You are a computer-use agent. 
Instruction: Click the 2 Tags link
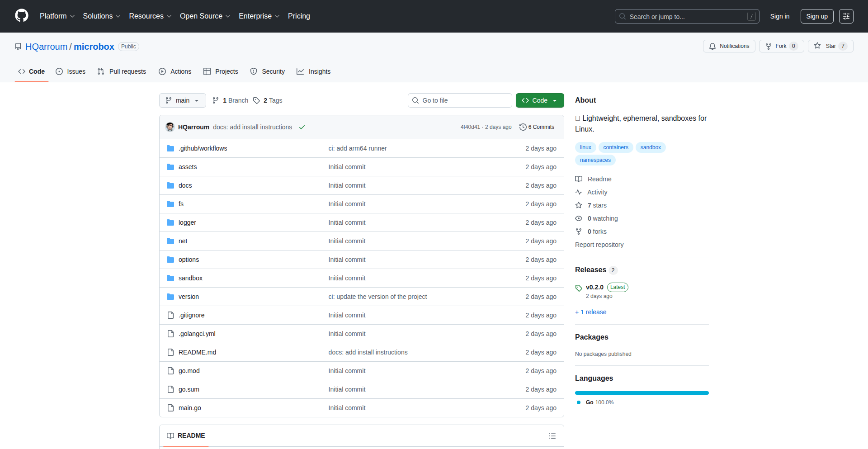pos(268,100)
